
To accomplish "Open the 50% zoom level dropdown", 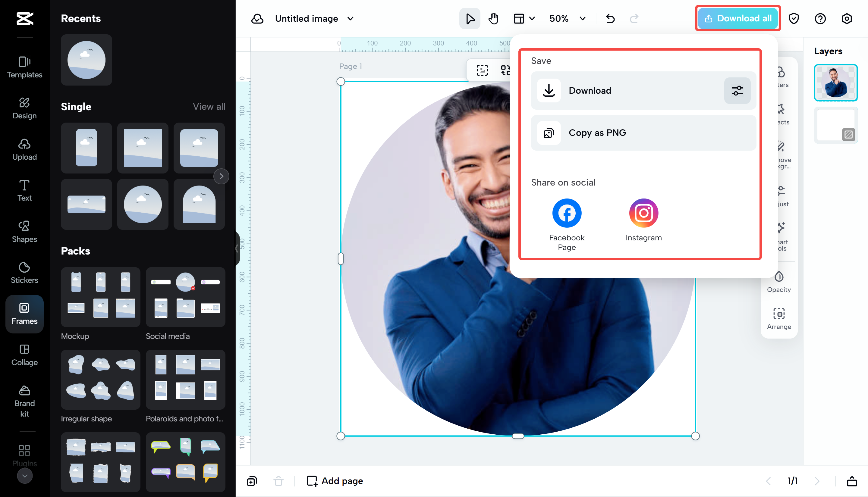I will pyautogui.click(x=582, y=18).
